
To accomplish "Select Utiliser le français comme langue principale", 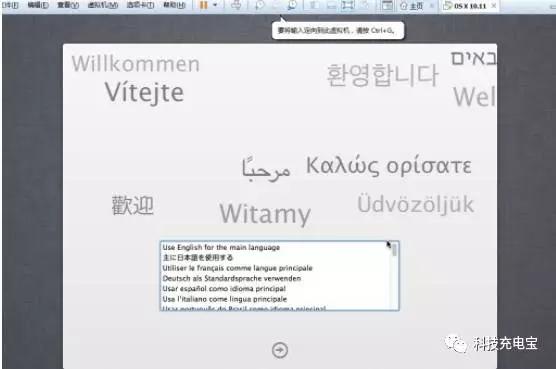I will tap(276, 268).
